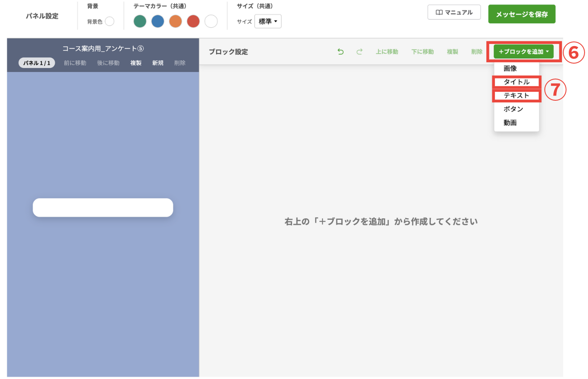
Task: Open the 背景色 background color picker
Action: pyautogui.click(x=109, y=21)
